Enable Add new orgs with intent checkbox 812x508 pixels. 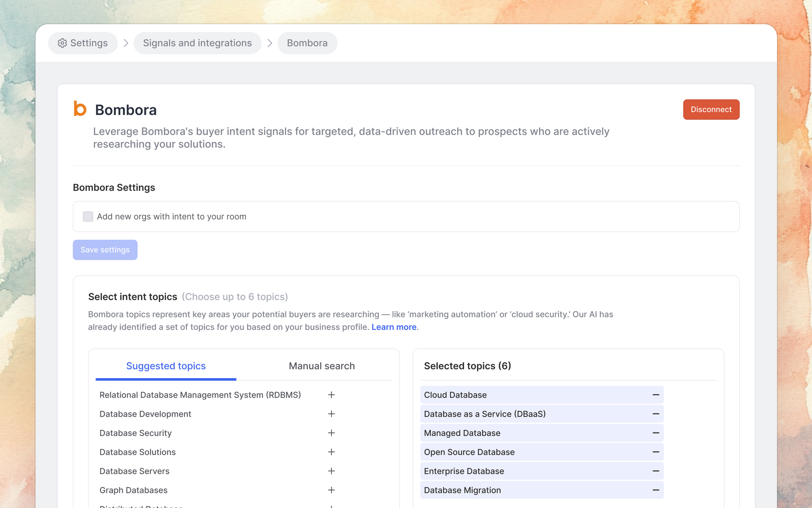(x=88, y=217)
